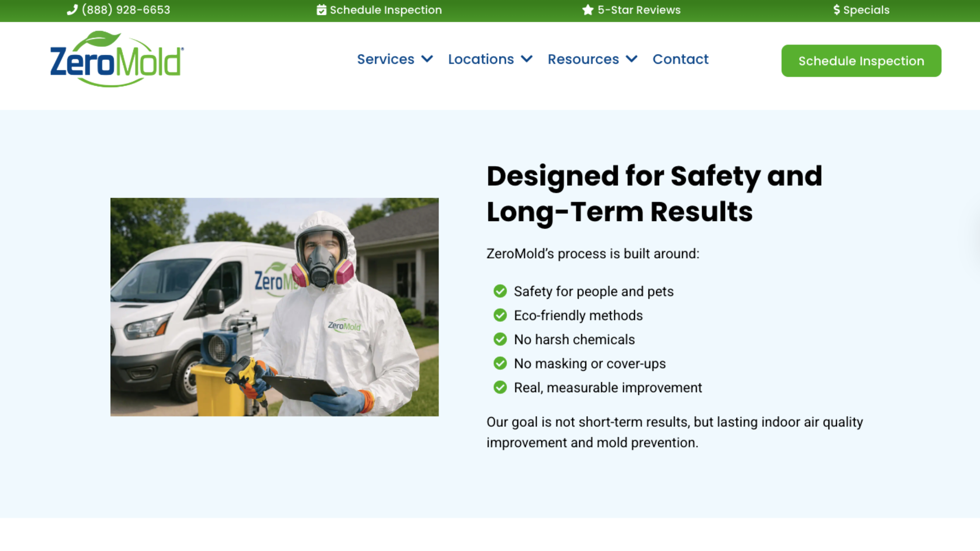
Task: Open the 5-Star Reviews link
Action: [x=639, y=10]
